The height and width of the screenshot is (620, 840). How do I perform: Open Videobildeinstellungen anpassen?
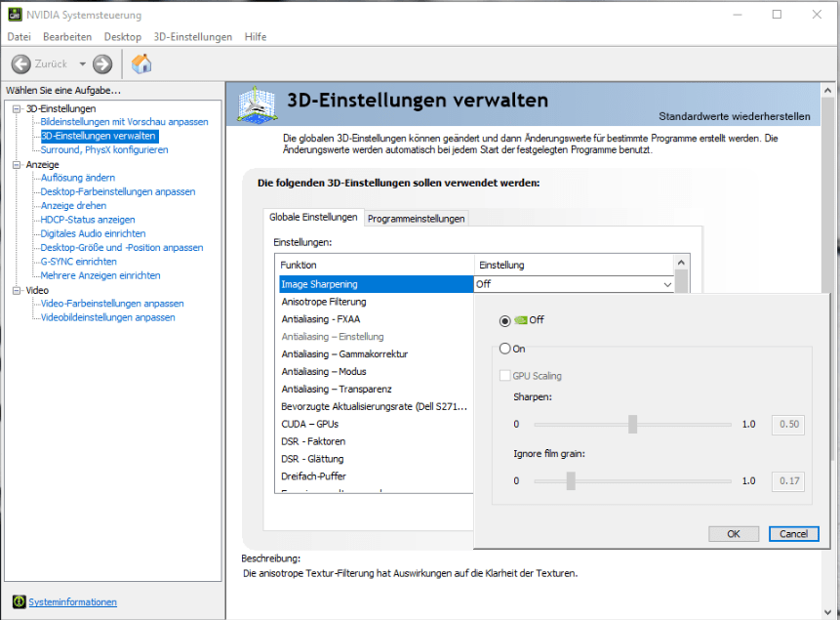pyautogui.click(x=108, y=317)
